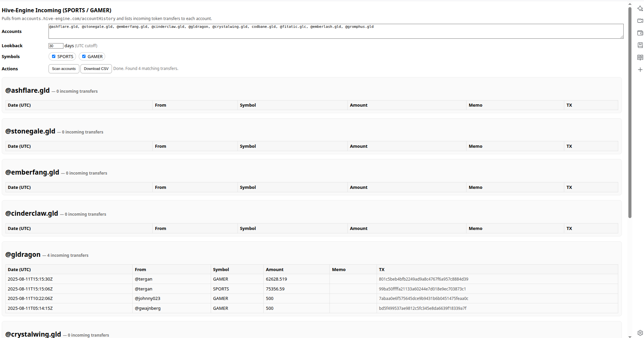Focus the Accounts textarea
Screen dimensions: 644x338
tap(336, 31)
